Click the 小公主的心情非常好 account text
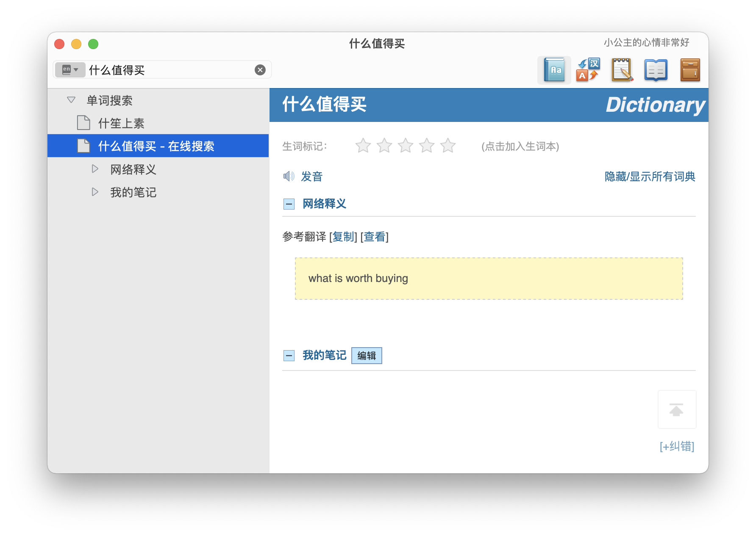 coord(647,42)
